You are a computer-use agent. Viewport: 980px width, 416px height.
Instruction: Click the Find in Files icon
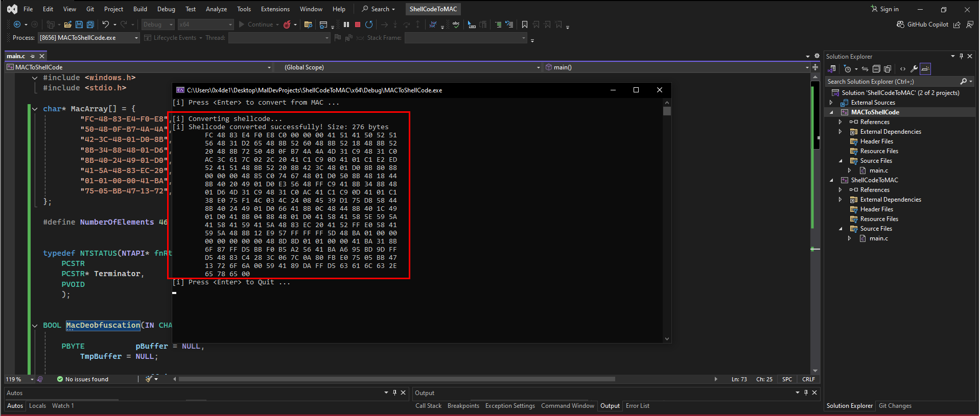pos(308,25)
